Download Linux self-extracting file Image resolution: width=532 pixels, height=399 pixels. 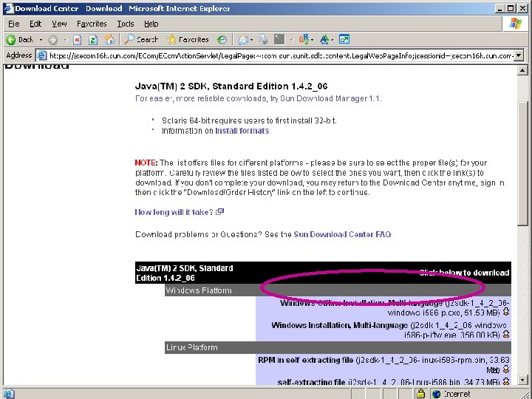coord(311,382)
